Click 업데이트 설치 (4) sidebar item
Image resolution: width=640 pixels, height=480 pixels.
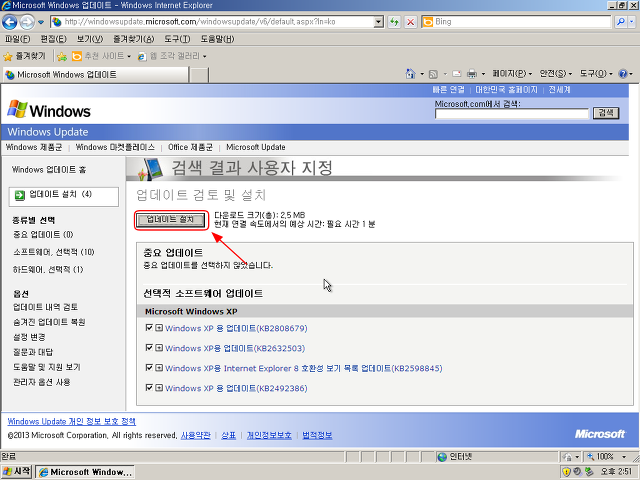click(x=64, y=197)
